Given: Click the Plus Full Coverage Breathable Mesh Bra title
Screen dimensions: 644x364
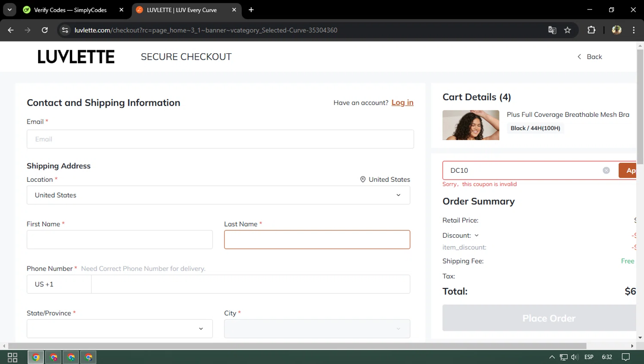Looking at the screenshot, I should tap(568, 114).
